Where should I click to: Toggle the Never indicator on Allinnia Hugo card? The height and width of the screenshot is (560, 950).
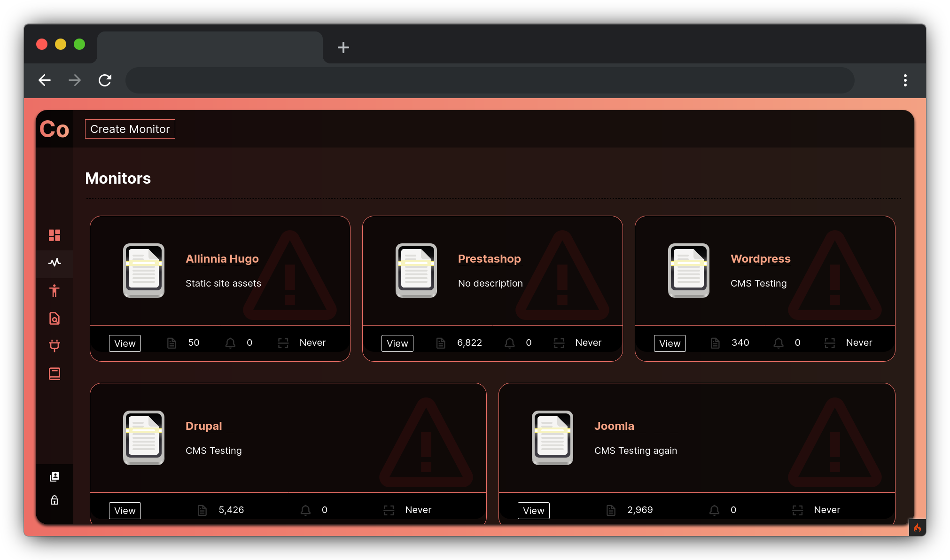pos(283,343)
